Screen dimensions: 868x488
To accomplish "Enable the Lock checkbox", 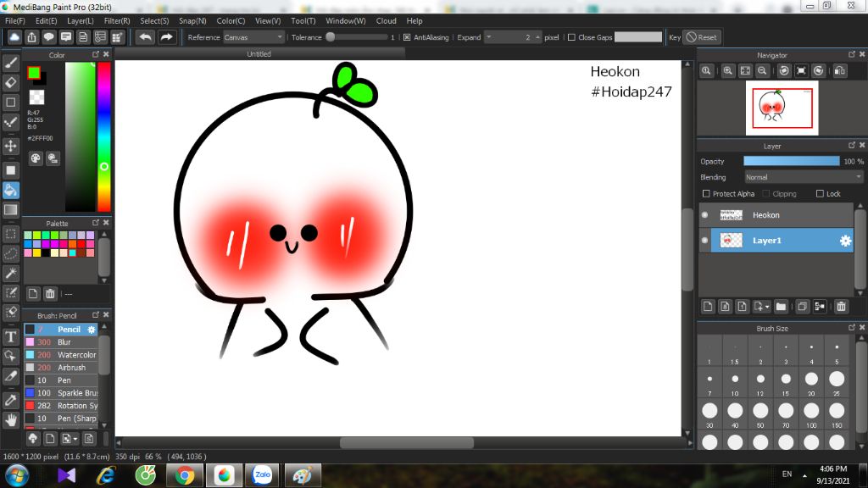I will pos(820,194).
